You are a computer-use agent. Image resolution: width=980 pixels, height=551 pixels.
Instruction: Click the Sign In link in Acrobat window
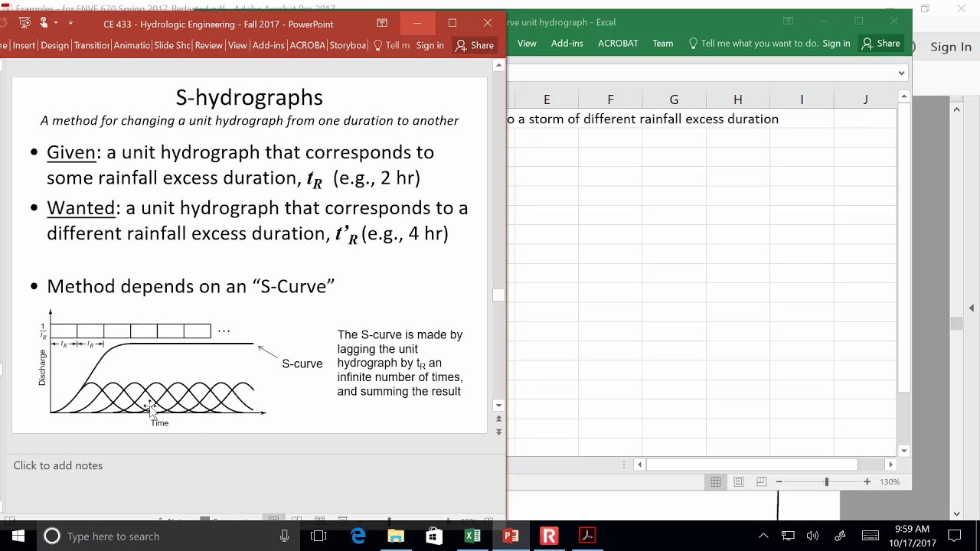point(951,47)
